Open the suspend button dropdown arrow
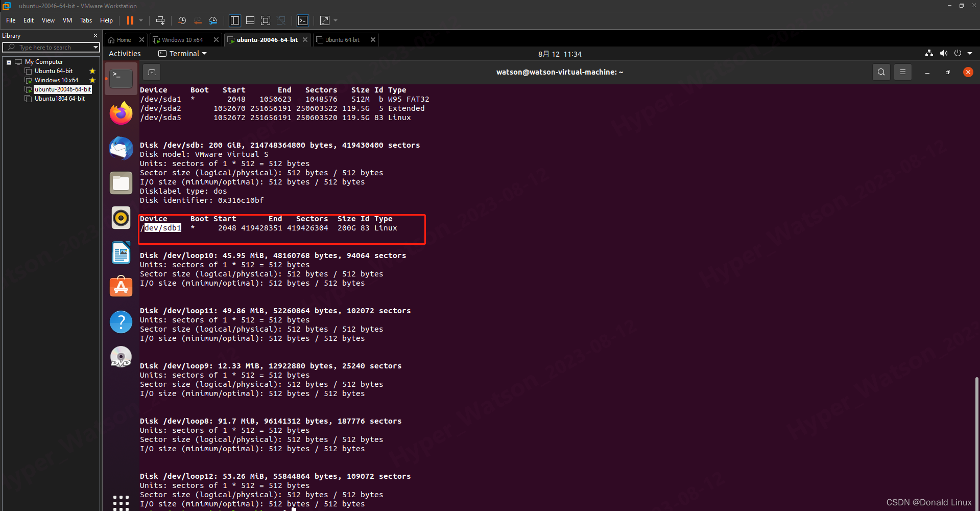 (x=140, y=20)
